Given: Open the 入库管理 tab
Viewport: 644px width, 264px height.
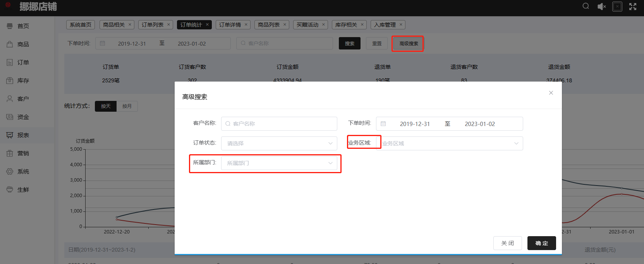Looking at the screenshot, I should (x=385, y=25).
